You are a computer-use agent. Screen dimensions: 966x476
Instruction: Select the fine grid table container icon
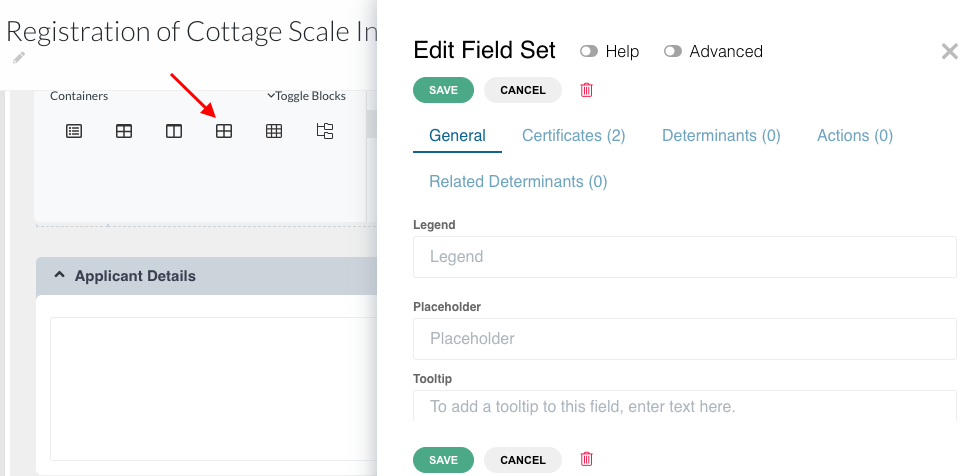(274, 131)
